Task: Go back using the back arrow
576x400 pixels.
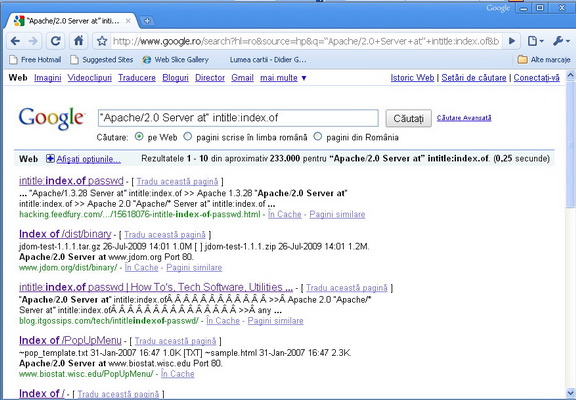Action: tap(15, 41)
